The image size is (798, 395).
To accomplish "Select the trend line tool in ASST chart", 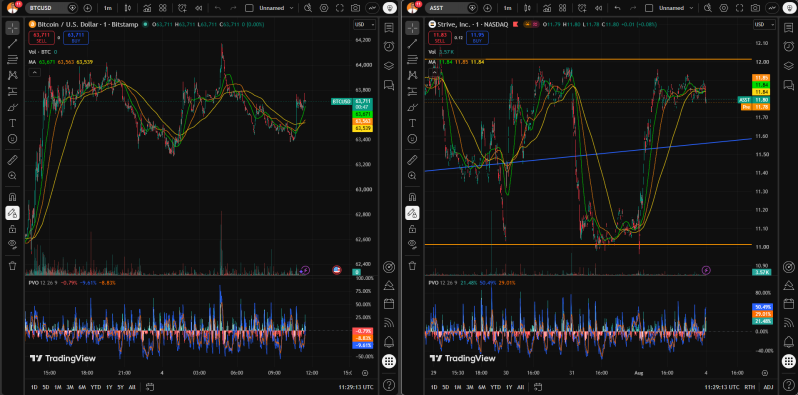I will click(x=412, y=44).
